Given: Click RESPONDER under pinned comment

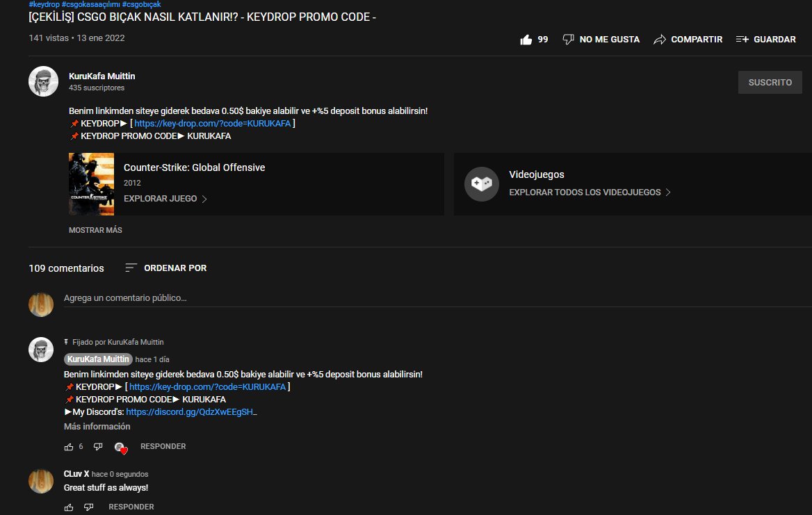Looking at the screenshot, I should 163,446.
